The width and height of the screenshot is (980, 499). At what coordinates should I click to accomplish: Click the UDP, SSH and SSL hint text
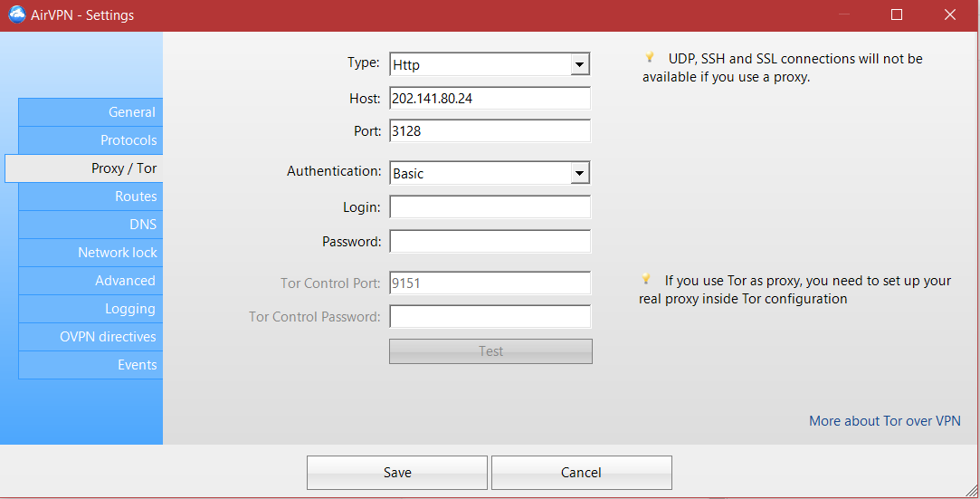(783, 68)
